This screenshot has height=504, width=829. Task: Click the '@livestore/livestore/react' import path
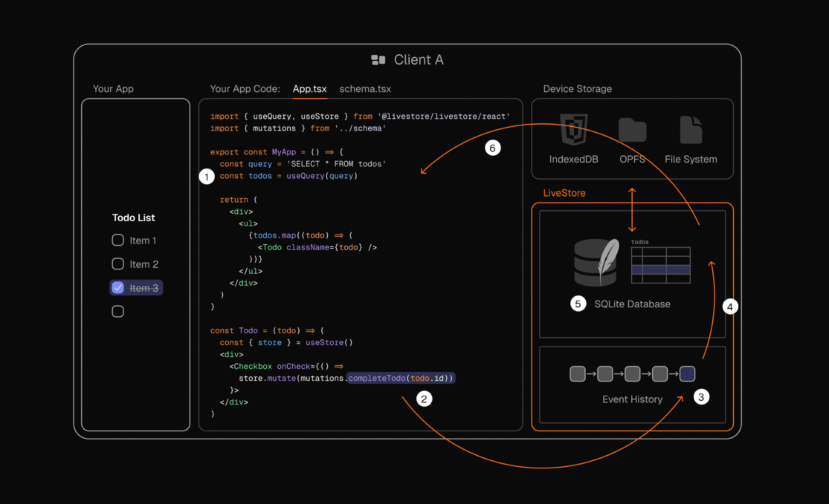pos(444,116)
